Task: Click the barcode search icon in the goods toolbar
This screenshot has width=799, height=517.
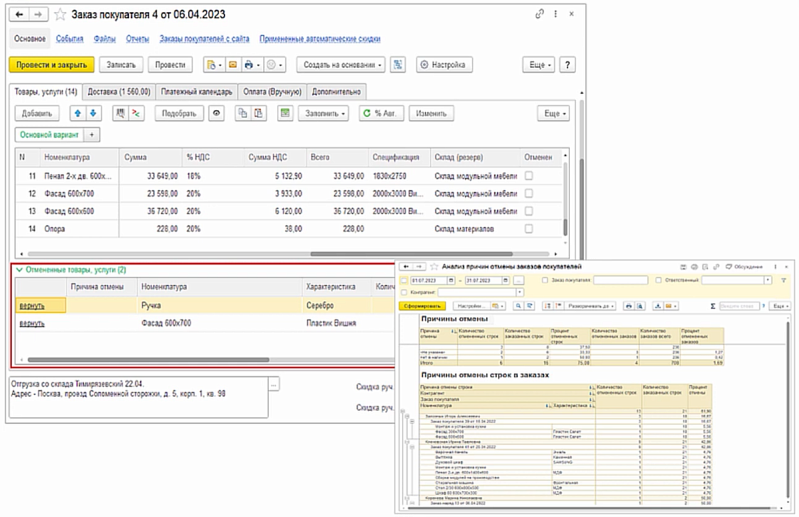Action: click(x=120, y=113)
